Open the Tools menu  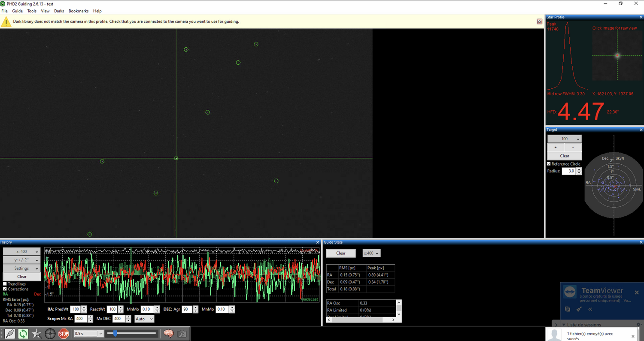pyautogui.click(x=32, y=11)
